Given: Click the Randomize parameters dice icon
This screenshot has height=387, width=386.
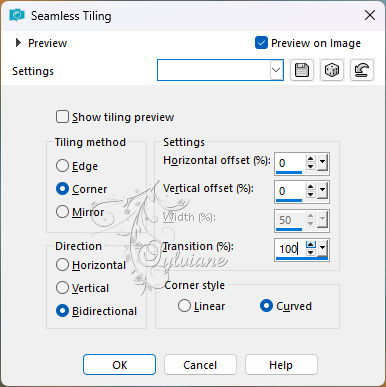Looking at the screenshot, I should click(x=332, y=70).
